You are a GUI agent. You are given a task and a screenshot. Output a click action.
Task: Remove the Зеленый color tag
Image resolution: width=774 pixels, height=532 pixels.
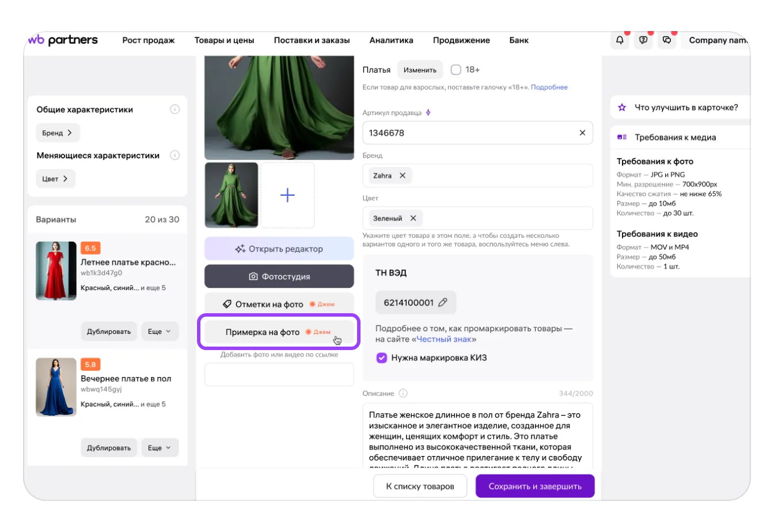point(413,218)
